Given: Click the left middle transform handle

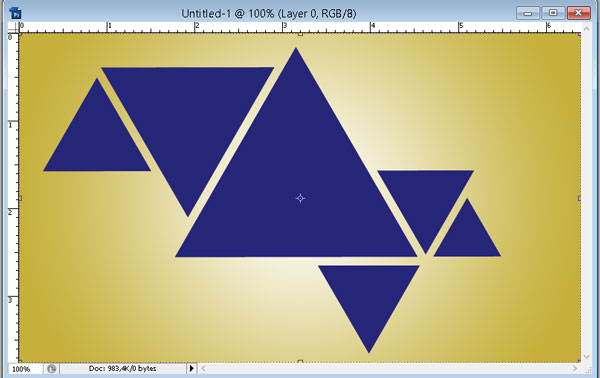Looking at the screenshot, I should (x=20, y=198).
